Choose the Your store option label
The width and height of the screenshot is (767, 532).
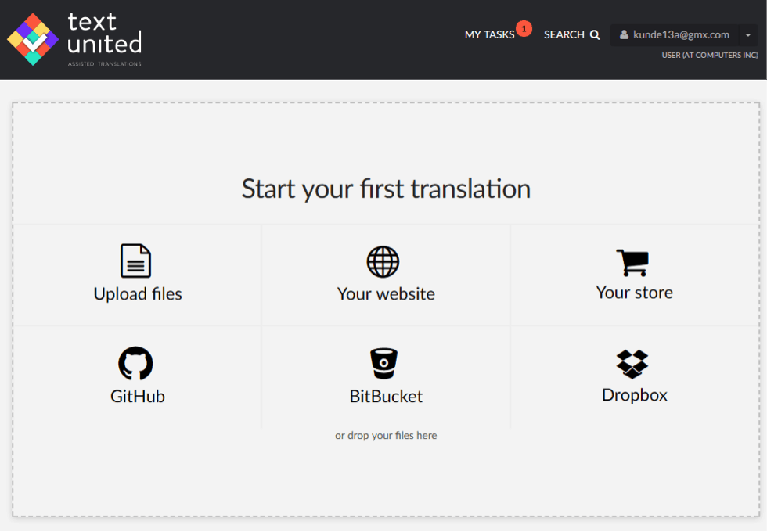(635, 293)
